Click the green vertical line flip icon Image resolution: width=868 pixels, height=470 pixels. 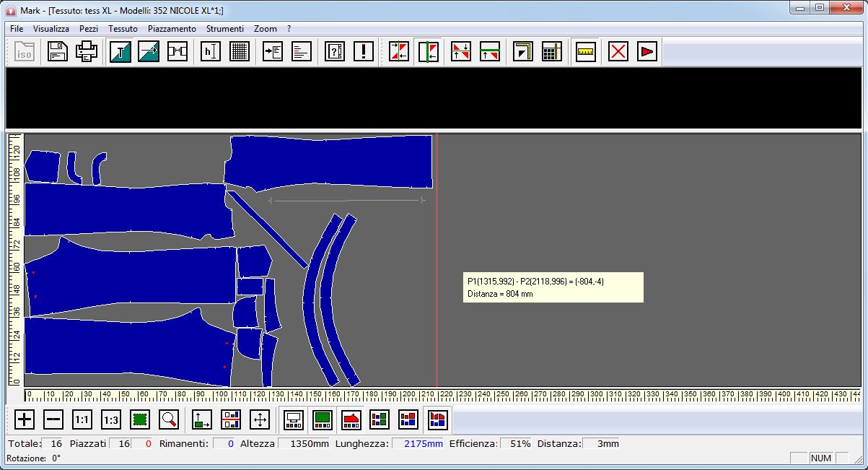(x=429, y=52)
